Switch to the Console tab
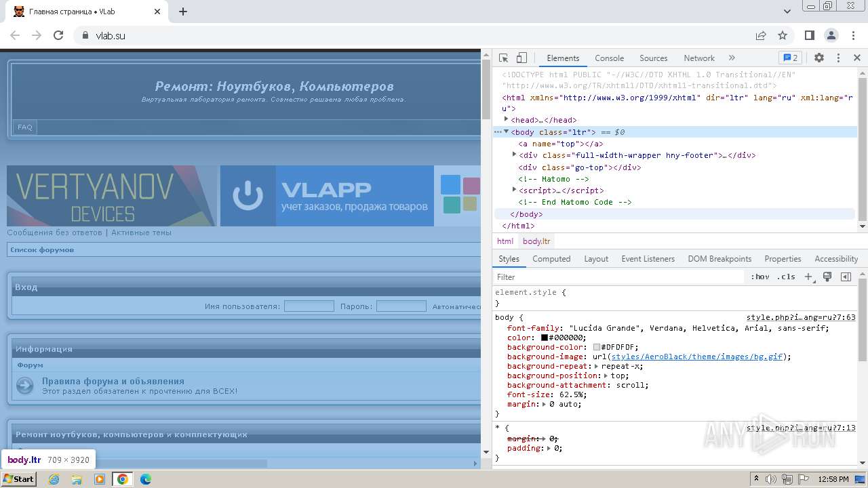The height and width of the screenshot is (488, 868). pyautogui.click(x=609, y=58)
